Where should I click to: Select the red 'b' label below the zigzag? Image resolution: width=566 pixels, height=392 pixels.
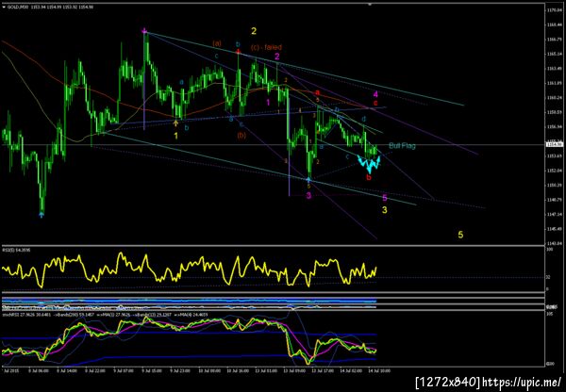[x=368, y=177]
